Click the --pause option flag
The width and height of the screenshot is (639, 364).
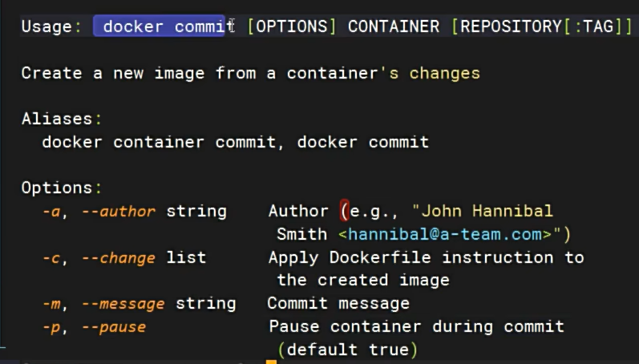coord(114,327)
